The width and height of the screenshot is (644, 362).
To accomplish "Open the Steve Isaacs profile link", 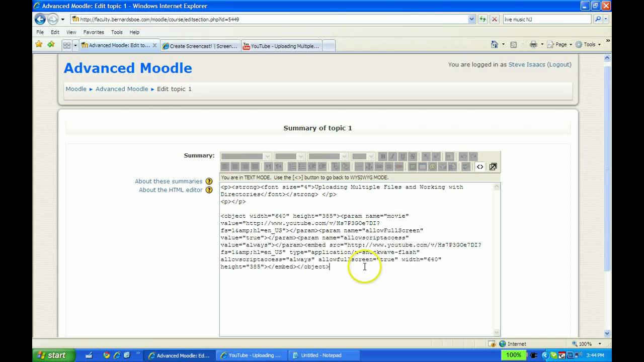I will (x=527, y=64).
